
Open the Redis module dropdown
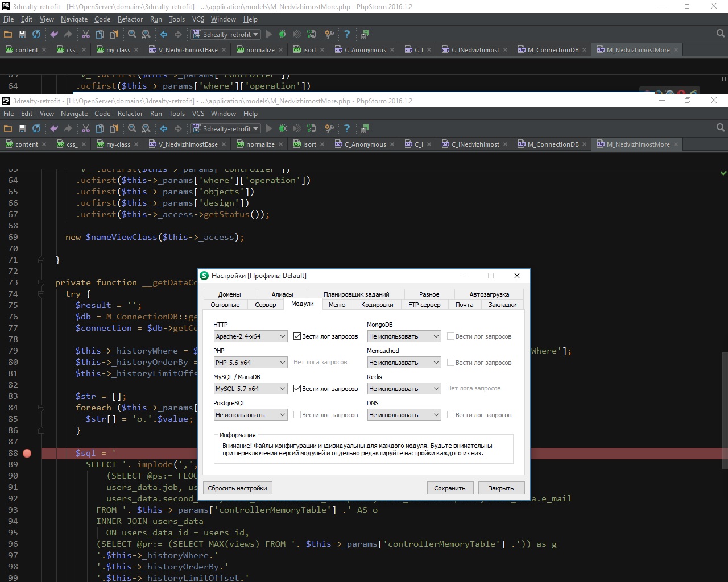tap(404, 389)
